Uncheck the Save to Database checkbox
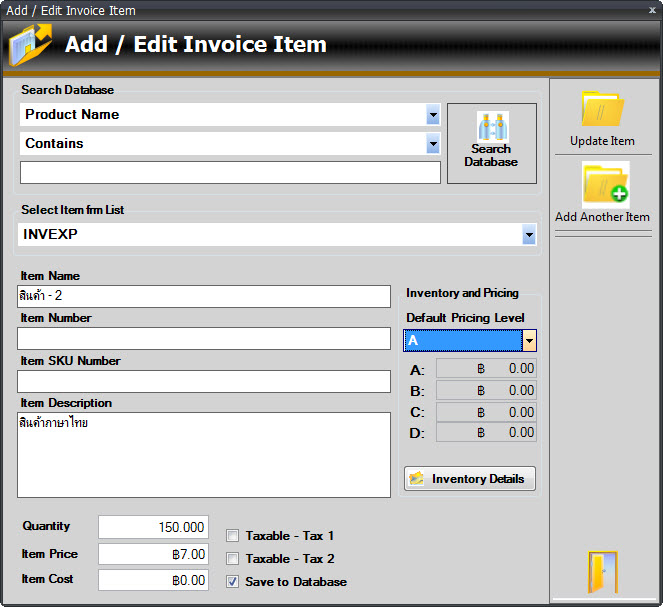 pos(233,581)
